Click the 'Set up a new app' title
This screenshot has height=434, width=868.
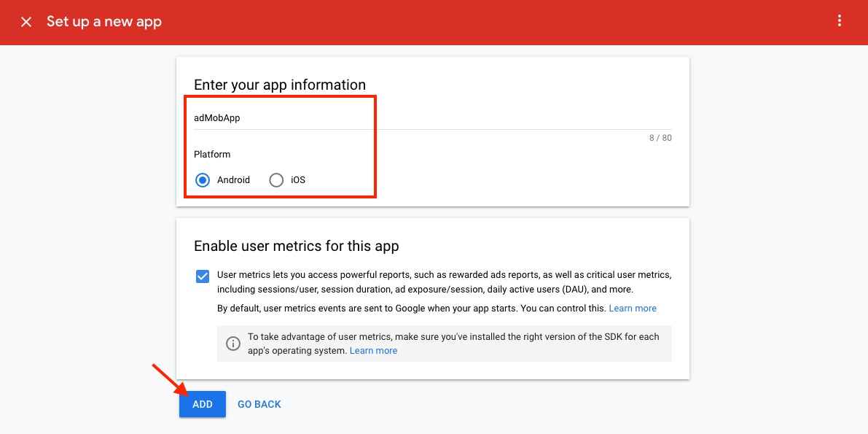click(x=104, y=22)
